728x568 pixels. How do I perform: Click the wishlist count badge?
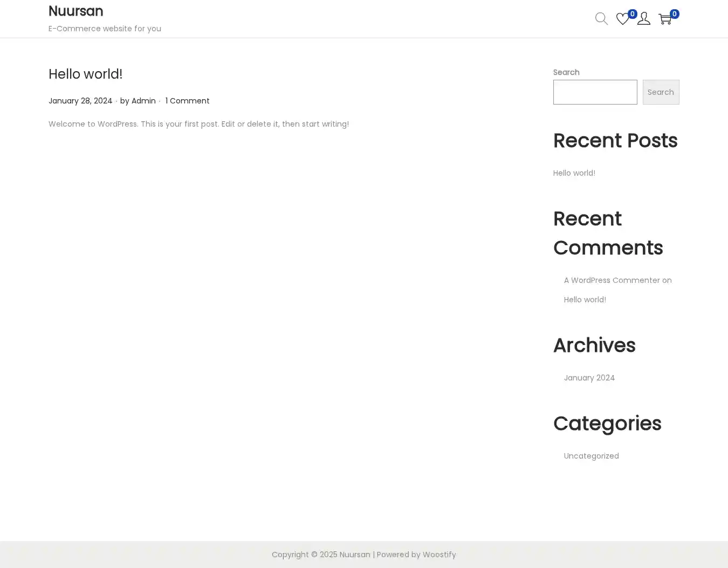633,14
